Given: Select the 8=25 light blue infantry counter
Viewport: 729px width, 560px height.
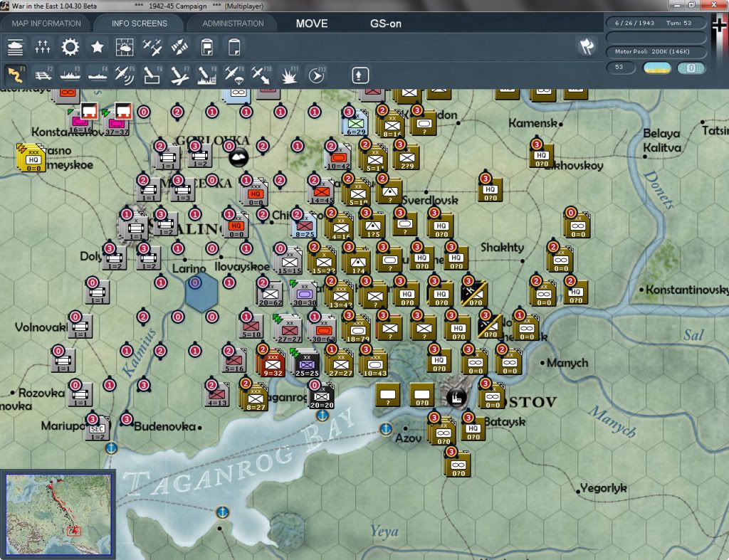Looking at the screenshot, I should 304,226.
